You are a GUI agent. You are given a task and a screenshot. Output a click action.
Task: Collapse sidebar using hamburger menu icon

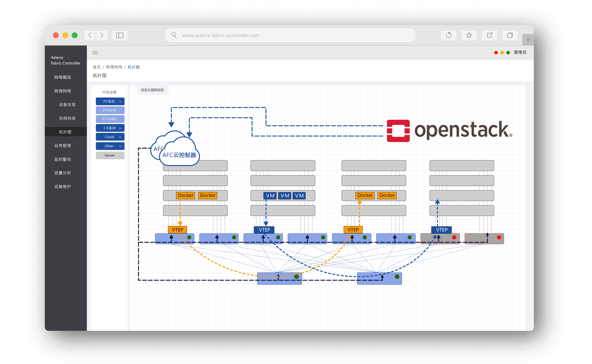pyautogui.click(x=95, y=53)
